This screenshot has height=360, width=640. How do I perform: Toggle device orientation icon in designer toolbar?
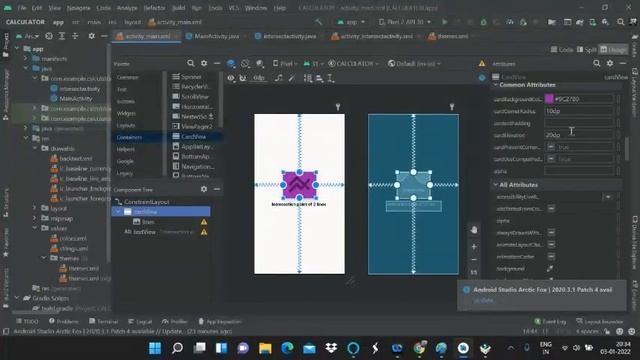pyautogui.click(x=245, y=63)
